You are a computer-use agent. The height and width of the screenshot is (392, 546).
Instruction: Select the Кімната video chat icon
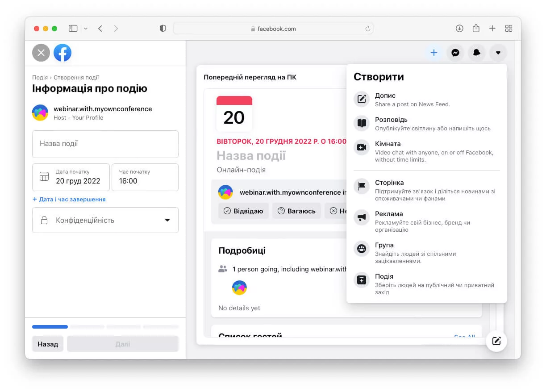point(361,147)
